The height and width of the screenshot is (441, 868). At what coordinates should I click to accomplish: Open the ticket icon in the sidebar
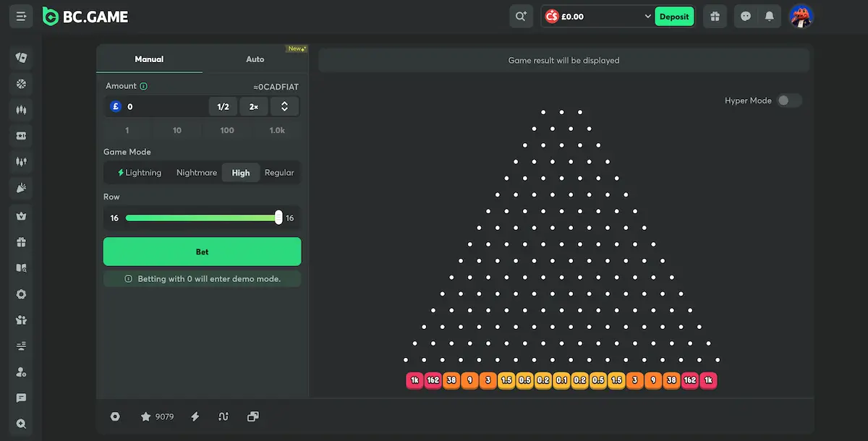(21, 136)
